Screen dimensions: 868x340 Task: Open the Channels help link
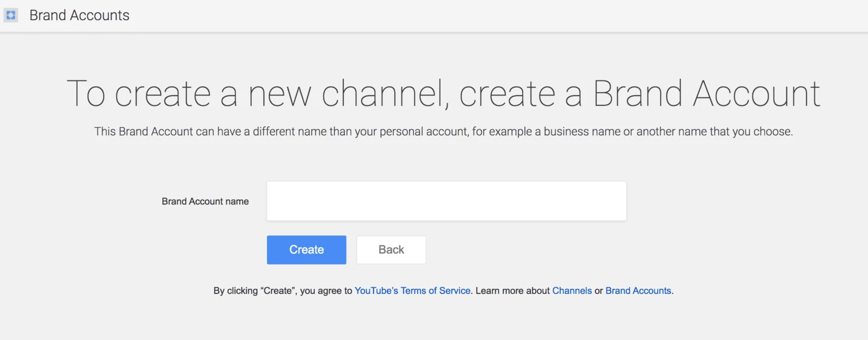coord(572,291)
